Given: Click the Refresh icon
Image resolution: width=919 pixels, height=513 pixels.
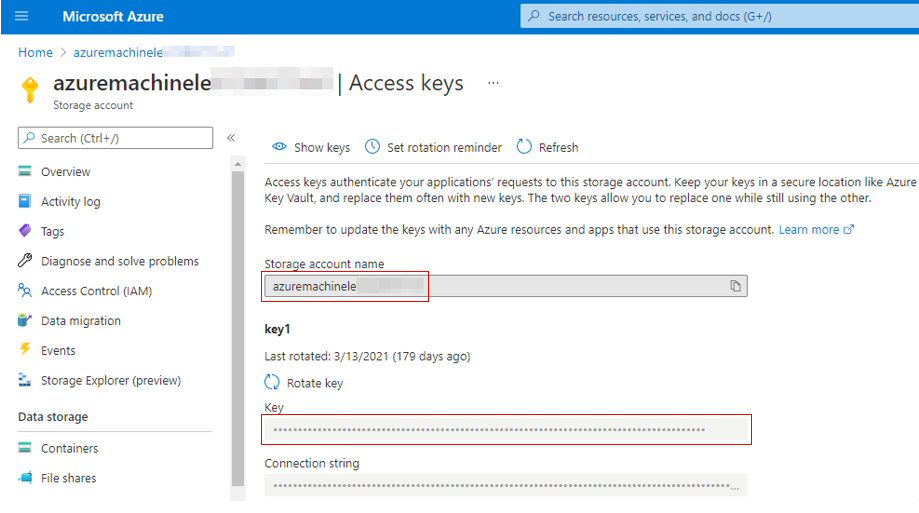Looking at the screenshot, I should [x=524, y=147].
